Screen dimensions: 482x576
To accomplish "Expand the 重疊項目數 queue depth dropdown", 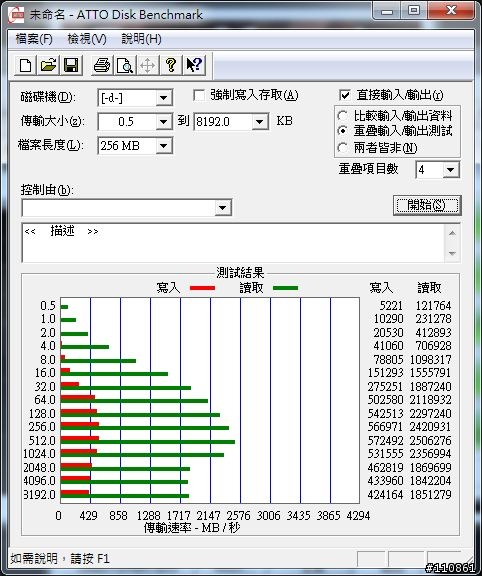I will pos(450,170).
